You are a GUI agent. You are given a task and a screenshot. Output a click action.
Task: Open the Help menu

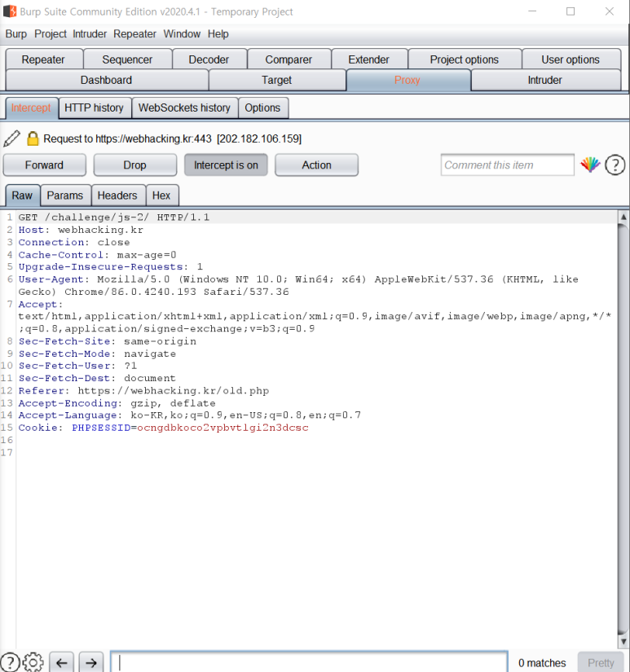pyautogui.click(x=218, y=34)
